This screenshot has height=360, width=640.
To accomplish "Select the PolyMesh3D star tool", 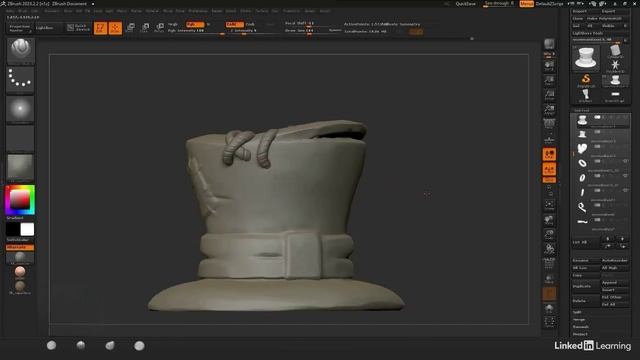I will coord(615,66).
